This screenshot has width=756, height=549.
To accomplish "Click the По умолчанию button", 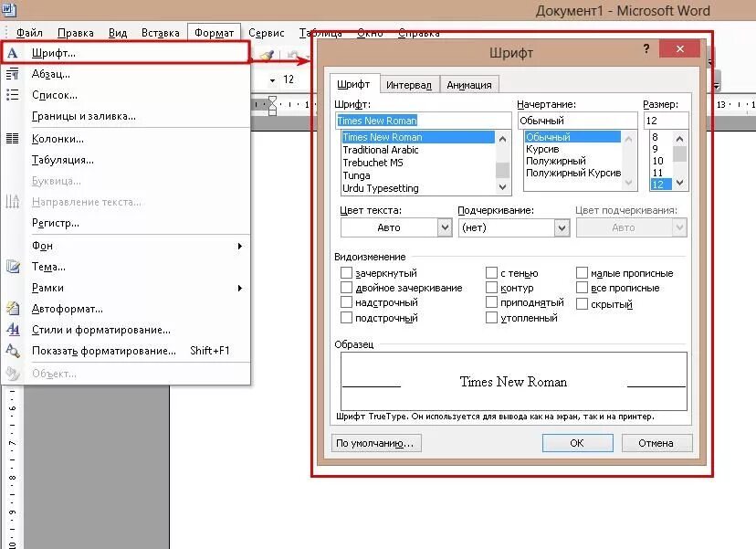I will (375, 443).
